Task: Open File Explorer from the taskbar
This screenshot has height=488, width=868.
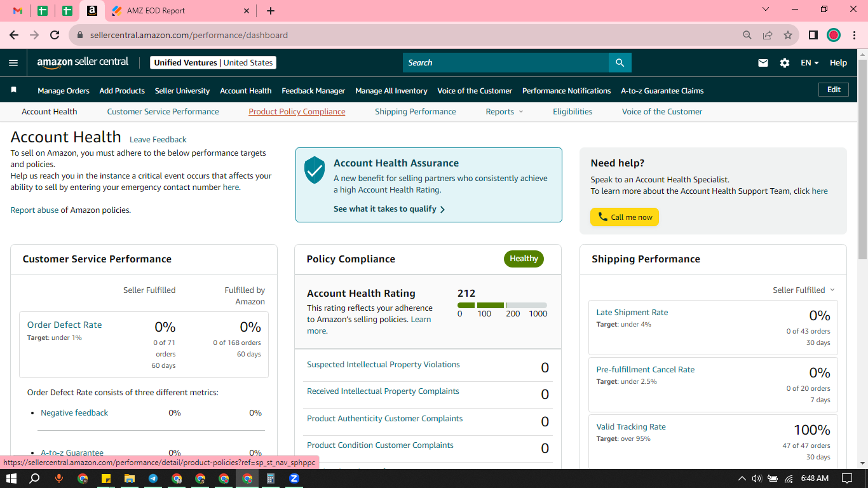Action: pyautogui.click(x=130, y=478)
